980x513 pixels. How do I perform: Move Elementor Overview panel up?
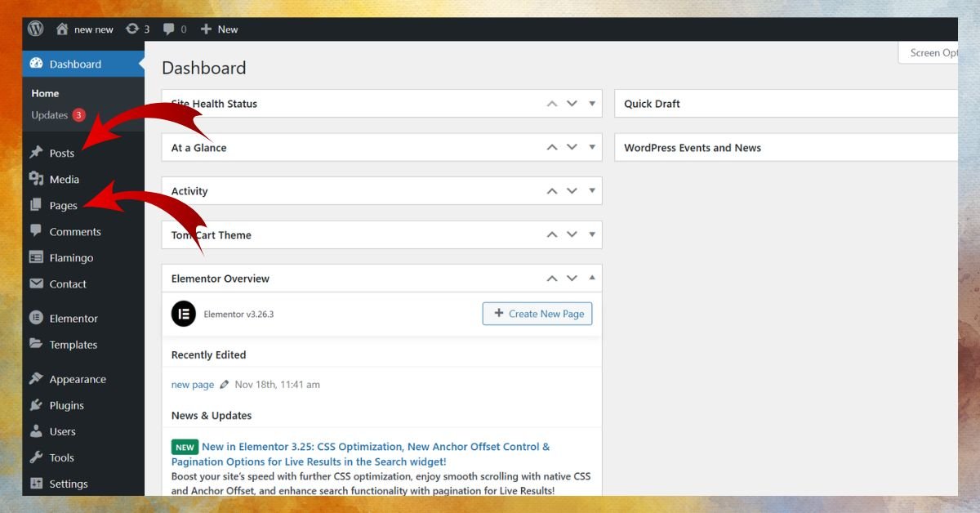pos(552,279)
